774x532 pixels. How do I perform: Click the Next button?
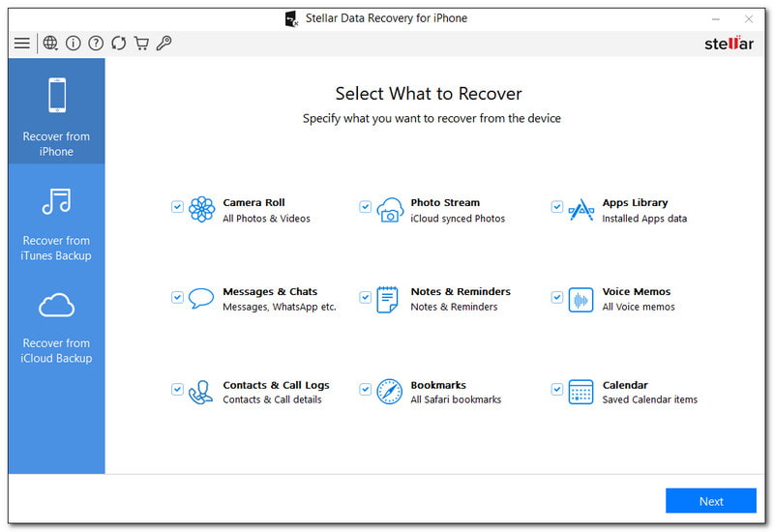click(711, 501)
